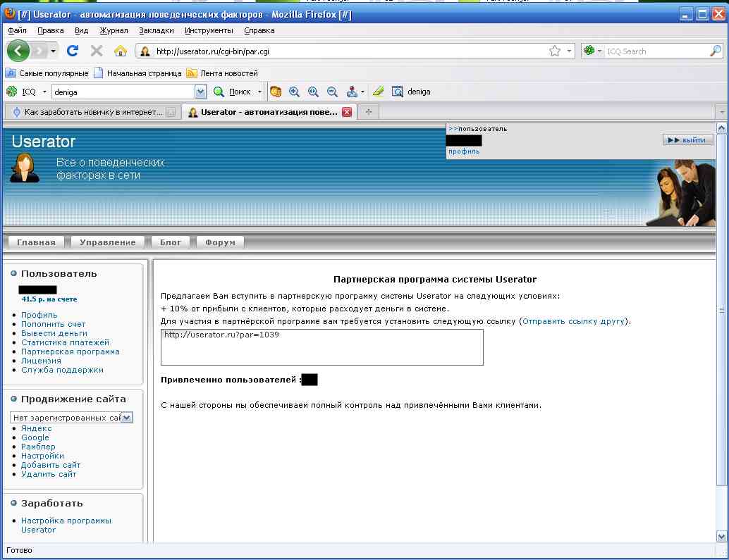This screenshot has height=560, width=729.
Task: Open the Яндекс promotion link
Action: [36, 428]
